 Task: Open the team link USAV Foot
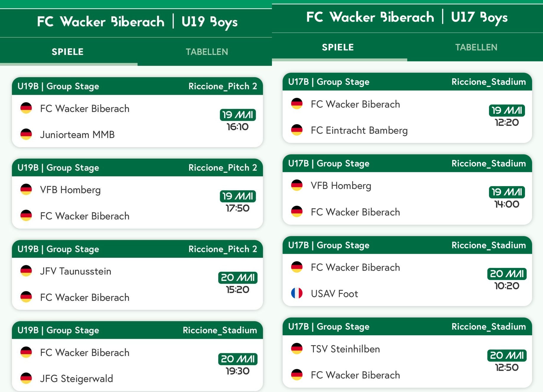(334, 294)
